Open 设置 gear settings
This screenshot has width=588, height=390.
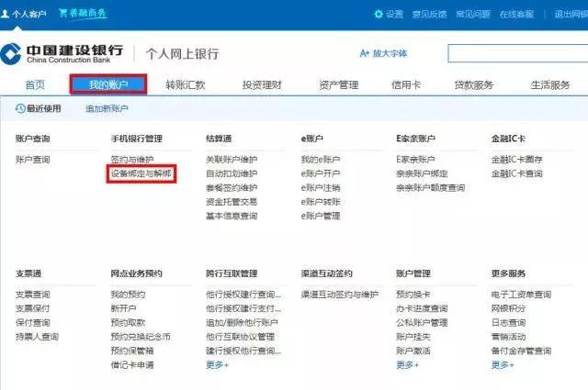point(379,14)
